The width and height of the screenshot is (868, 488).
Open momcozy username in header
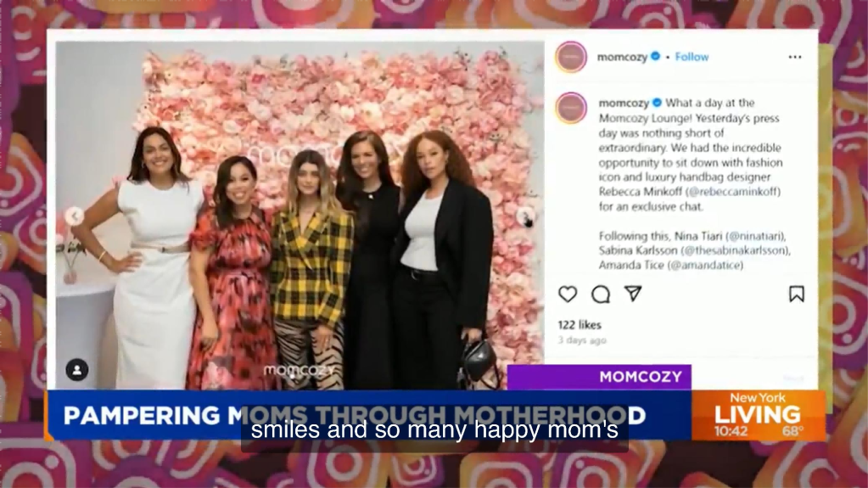[x=622, y=57]
